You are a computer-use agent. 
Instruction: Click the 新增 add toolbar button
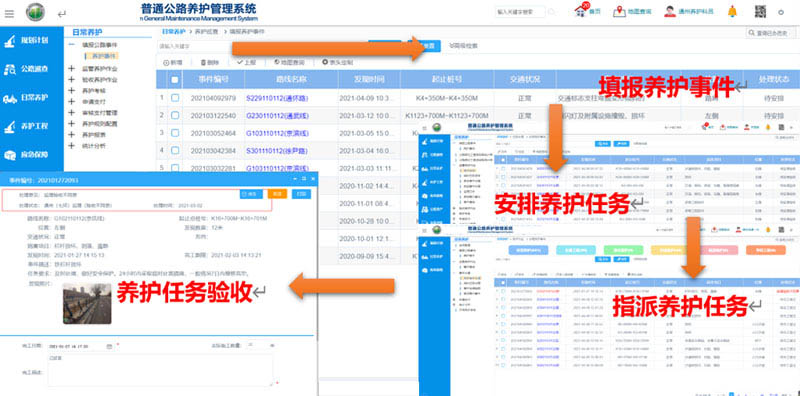(172, 63)
